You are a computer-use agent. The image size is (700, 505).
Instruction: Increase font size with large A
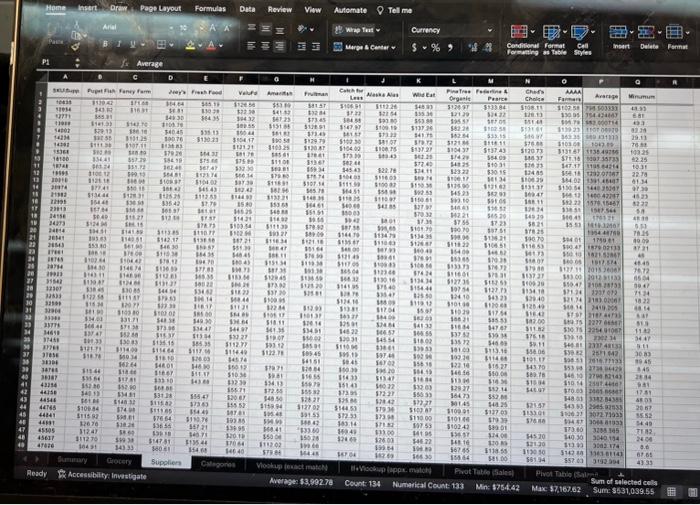tap(212, 28)
